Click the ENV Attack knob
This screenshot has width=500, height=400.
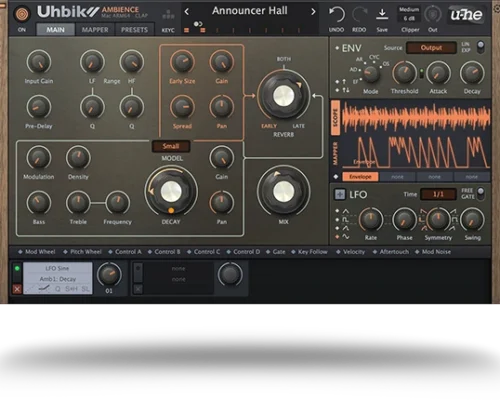pos(438,73)
